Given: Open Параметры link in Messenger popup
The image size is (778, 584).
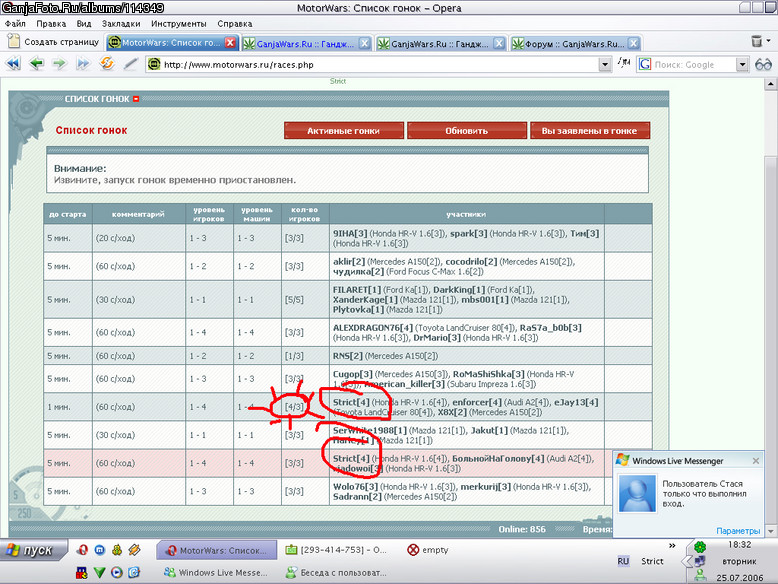Looking at the screenshot, I should [x=738, y=531].
